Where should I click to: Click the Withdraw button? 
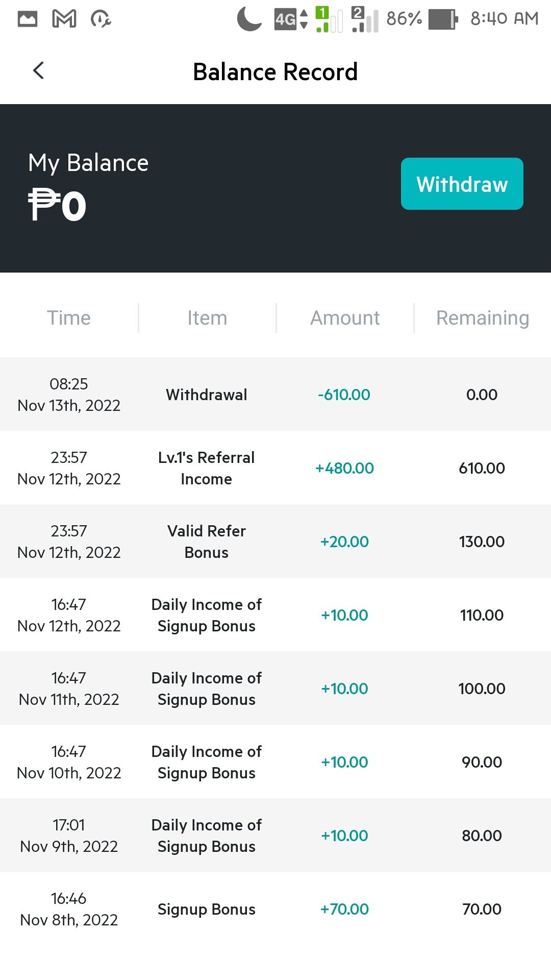click(x=462, y=184)
